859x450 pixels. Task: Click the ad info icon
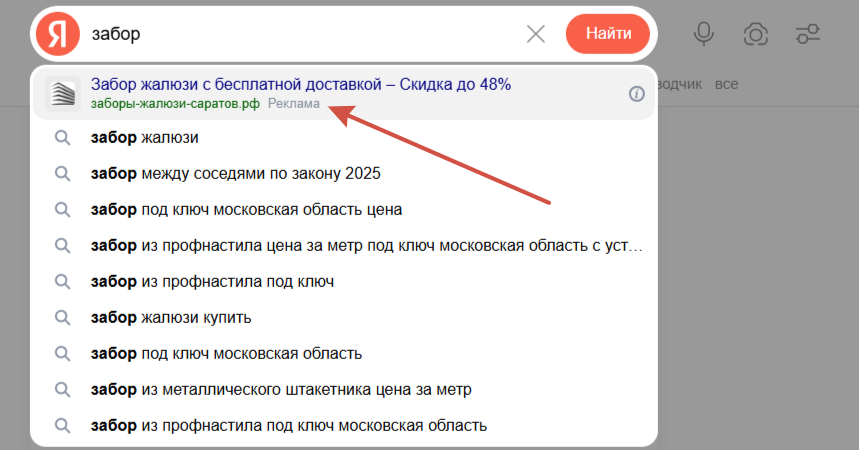[x=636, y=94]
